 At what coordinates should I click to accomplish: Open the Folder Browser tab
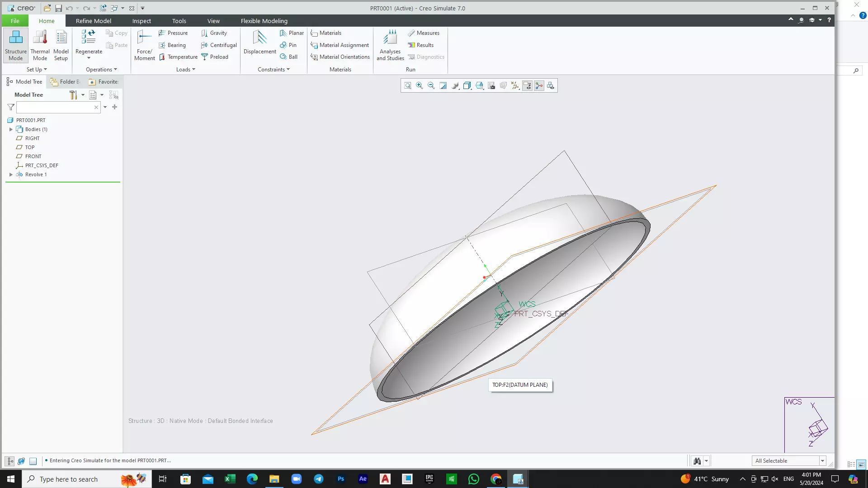click(x=66, y=82)
